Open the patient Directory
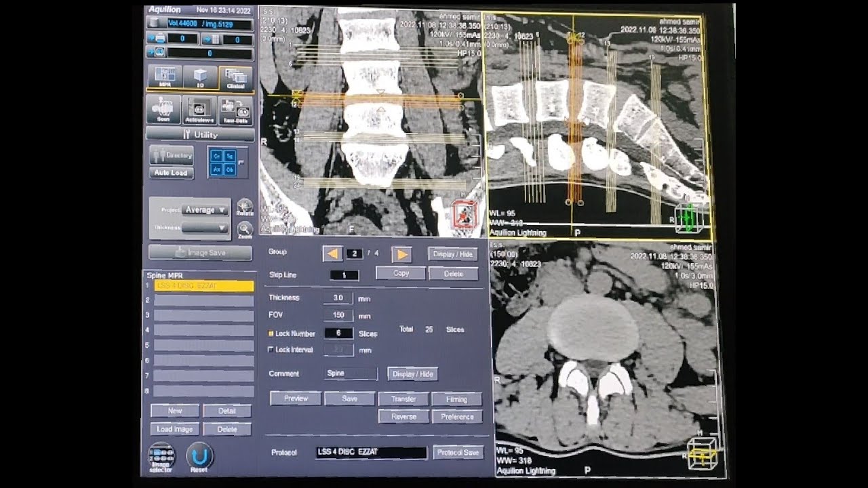 coord(172,155)
